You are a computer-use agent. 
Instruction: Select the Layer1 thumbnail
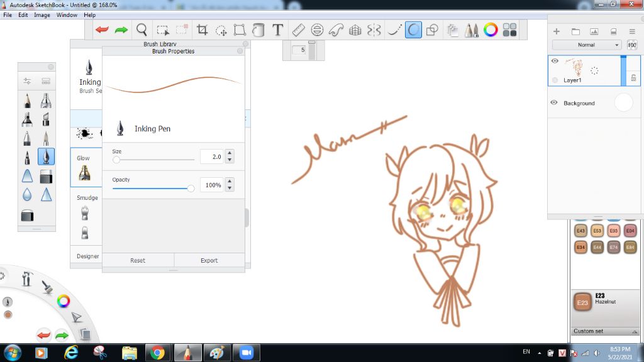(574, 67)
